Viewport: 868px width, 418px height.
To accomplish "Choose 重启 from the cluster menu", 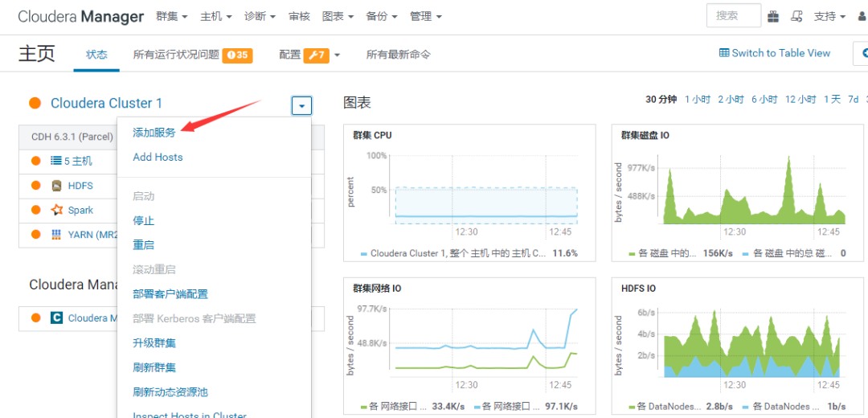I will coord(143,244).
